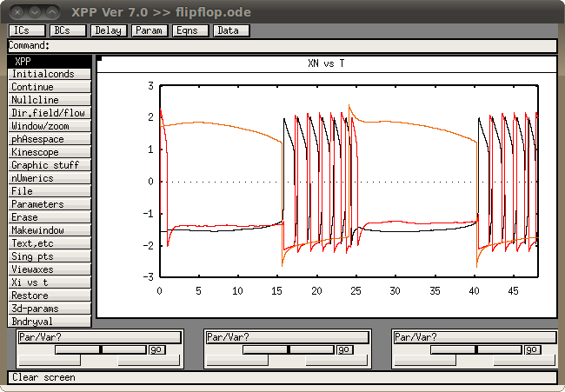Open the ICs window
Viewport: 565px width, 392px height.
(x=27, y=30)
